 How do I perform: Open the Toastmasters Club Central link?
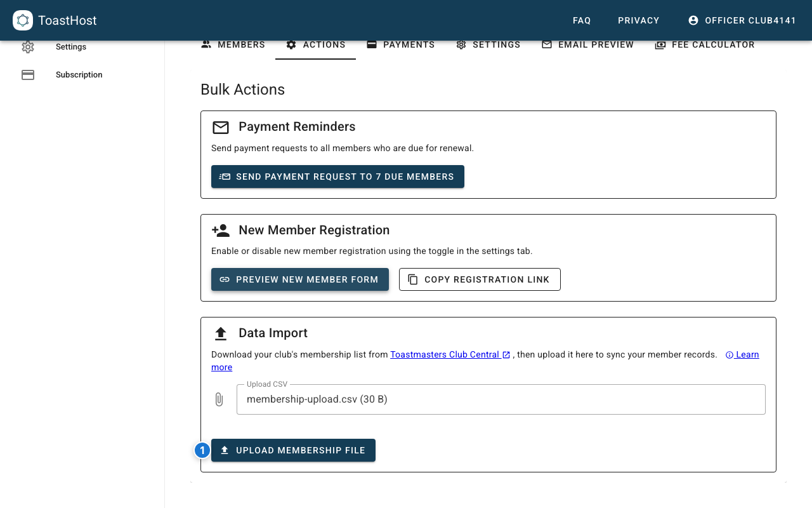click(x=445, y=354)
